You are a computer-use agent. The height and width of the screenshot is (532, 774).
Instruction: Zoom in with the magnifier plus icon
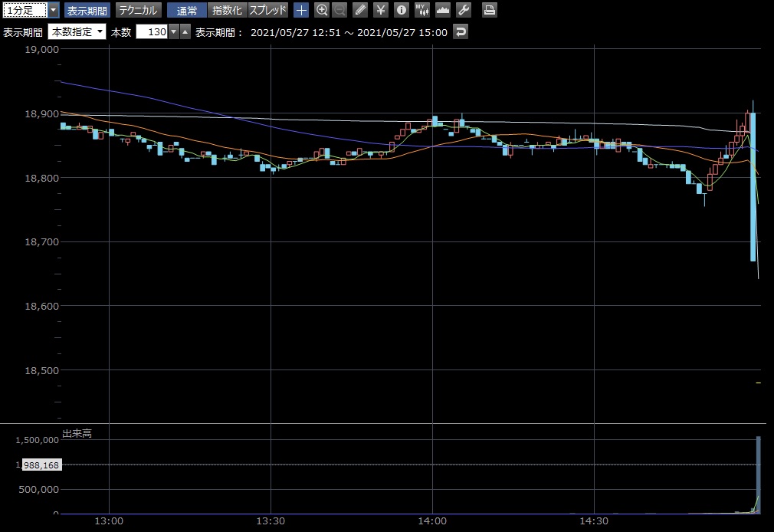click(x=322, y=10)
